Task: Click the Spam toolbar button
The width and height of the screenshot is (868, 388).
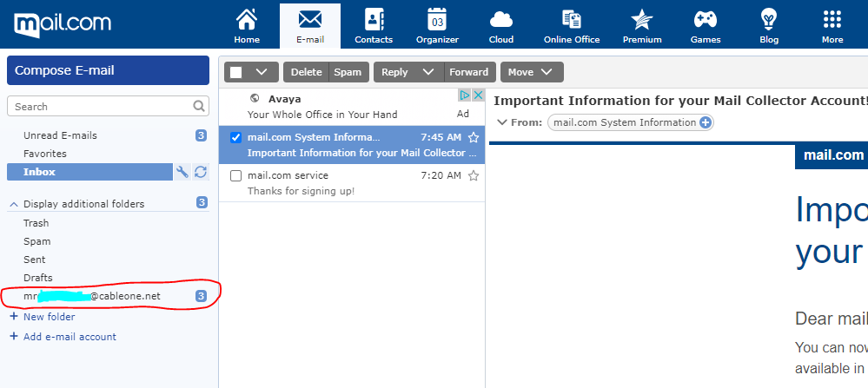Action: tap(348, 72)
